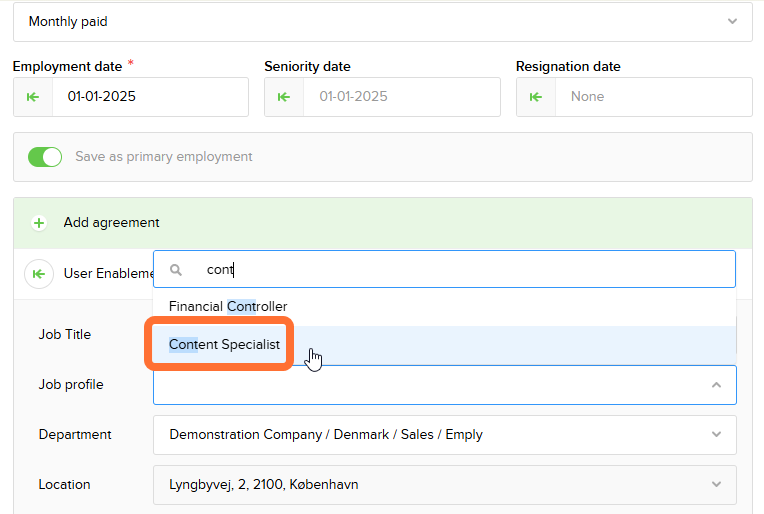Screen dimensions: 764x514
Task: Click magnifier icon in job title search
Action: coord(176,270)
